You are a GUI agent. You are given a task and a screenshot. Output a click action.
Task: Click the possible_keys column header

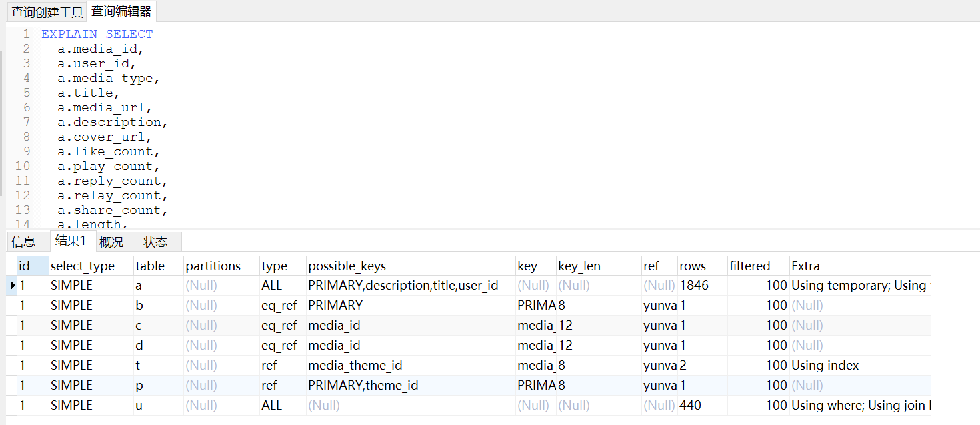click(347, 266)
